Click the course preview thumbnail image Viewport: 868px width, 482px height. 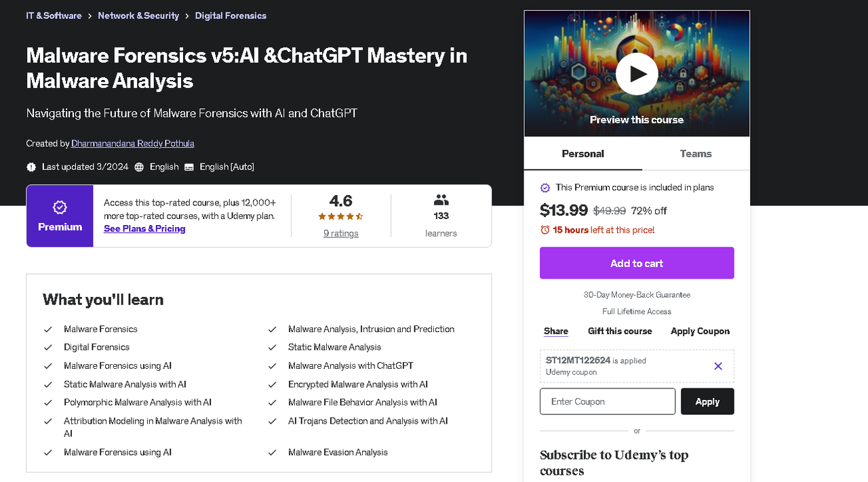click(637, 74)
